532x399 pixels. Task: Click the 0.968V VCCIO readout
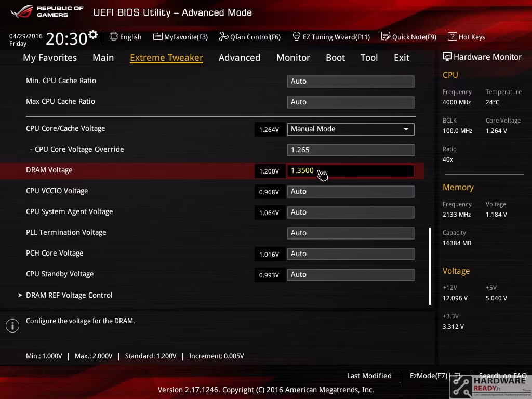pos(269,192)
